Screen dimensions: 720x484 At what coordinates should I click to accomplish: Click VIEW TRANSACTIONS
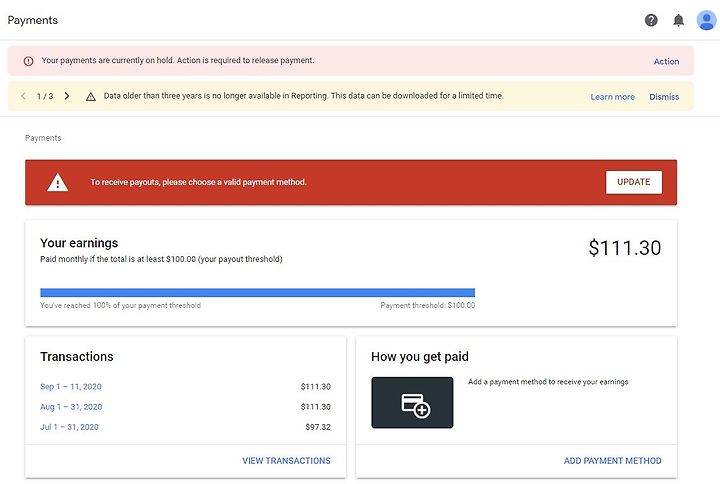pyautogui.click(x=287, y=461)
